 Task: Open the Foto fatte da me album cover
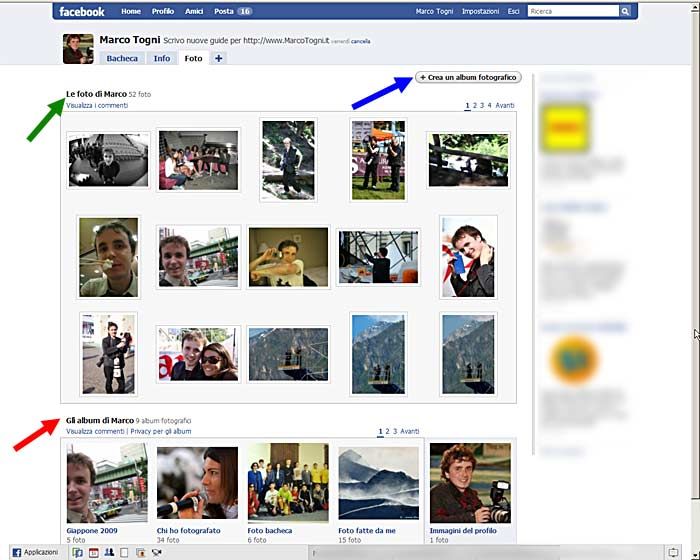(379, 484)
